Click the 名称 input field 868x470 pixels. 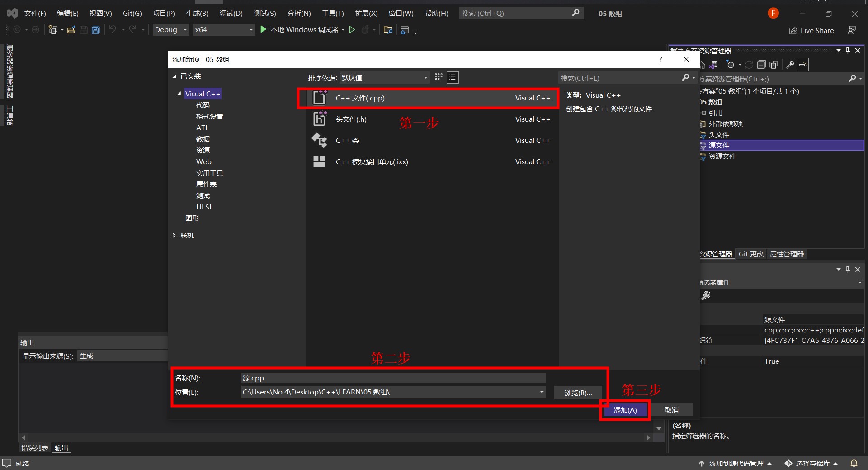393,378
